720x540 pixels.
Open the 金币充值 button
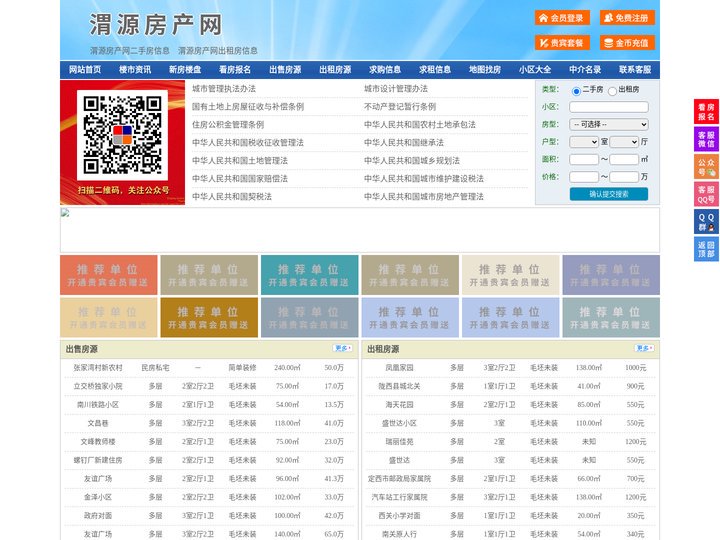[x=627, y=43]
